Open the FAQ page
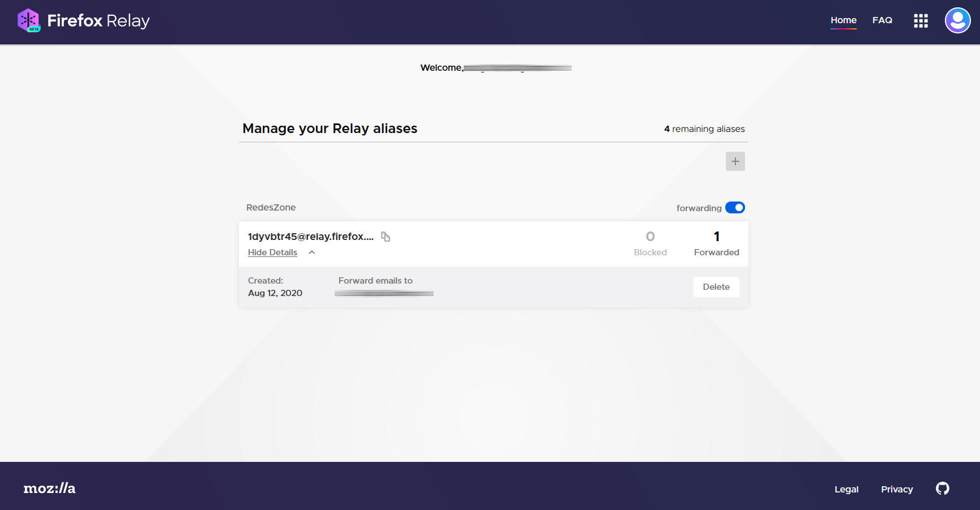Image resolution: width=980 pixels, height=510 pixels. pyautogui.click(x=882, y=20)
